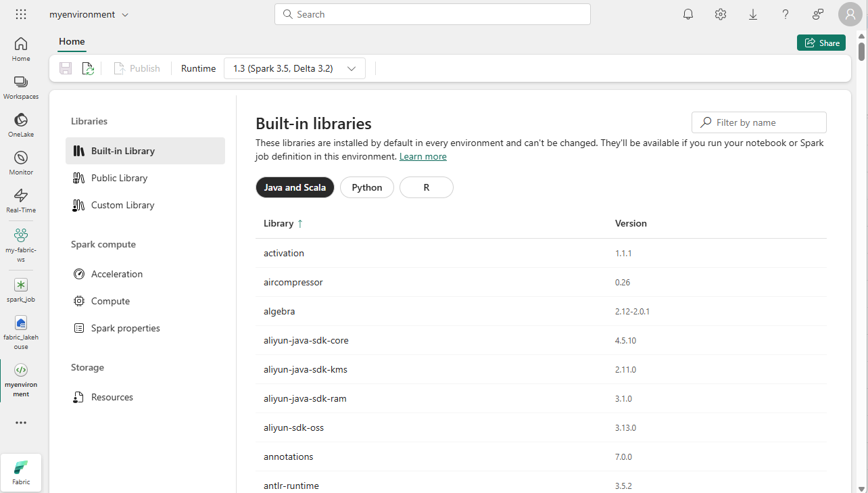Click the top Search box
Screen dimensions: 868x493
point(433,14)
